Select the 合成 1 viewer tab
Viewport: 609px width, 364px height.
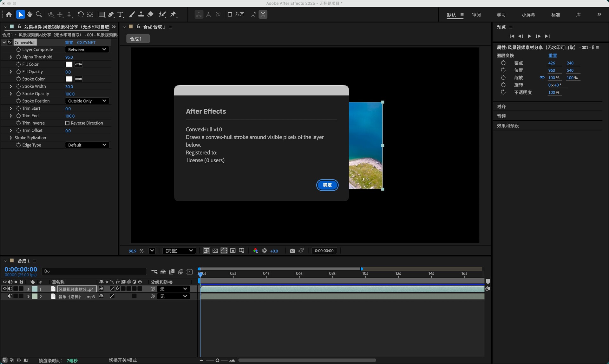(138, 39)
